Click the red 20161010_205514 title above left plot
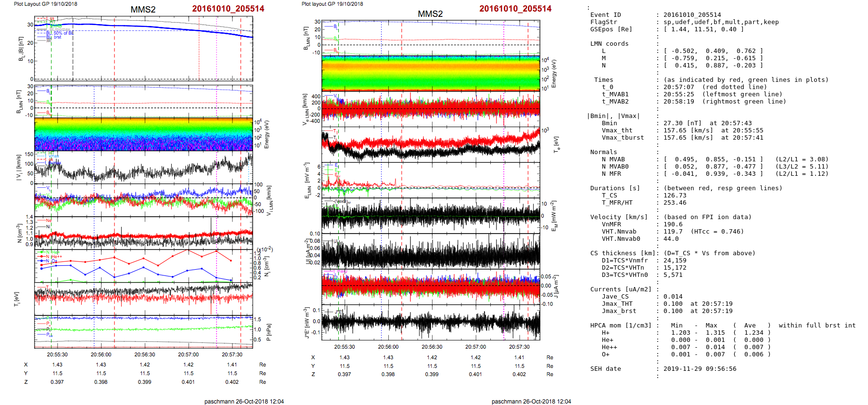The image size is (868, 405). click(x=228, y=9)
